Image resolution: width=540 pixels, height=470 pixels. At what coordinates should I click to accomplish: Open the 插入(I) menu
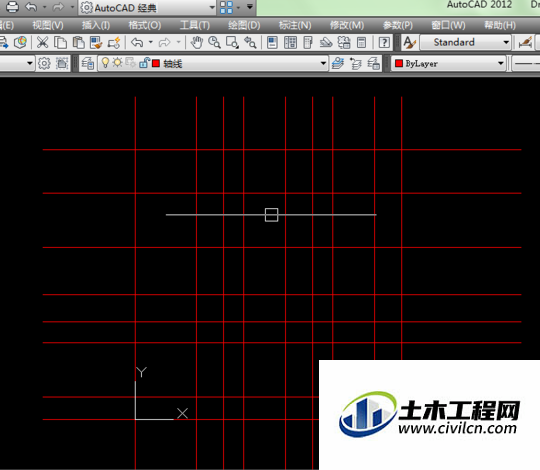(96, 25)
